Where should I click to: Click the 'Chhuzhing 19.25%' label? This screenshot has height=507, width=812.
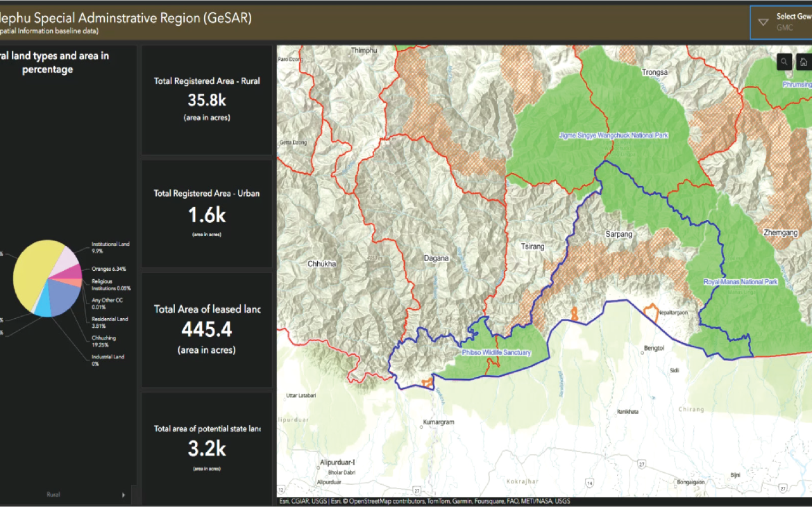click(x=103, y=341)
